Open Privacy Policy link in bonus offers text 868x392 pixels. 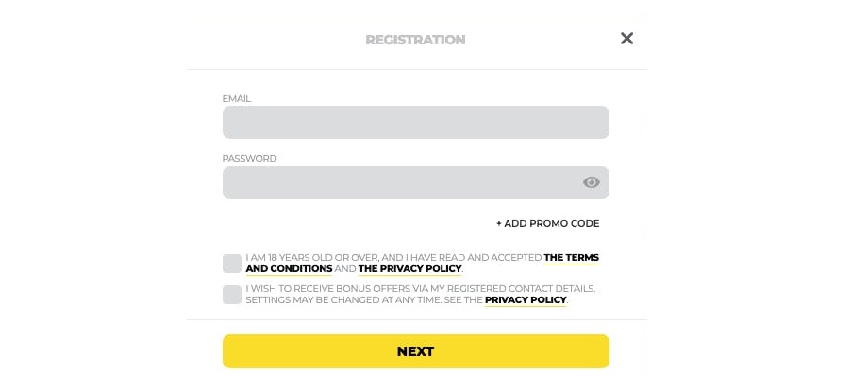pos(526,300)
